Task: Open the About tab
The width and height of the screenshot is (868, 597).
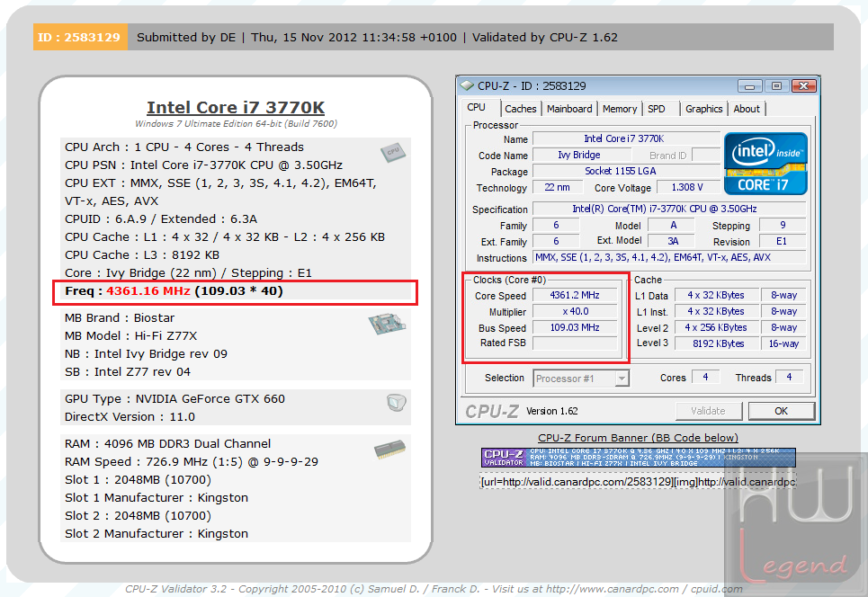Action: click(x=747, y=109)
